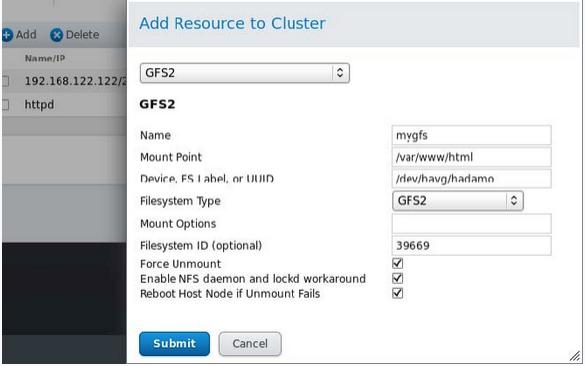Click the empty Mount Options field
Viewport: 585px width, 366px height.
pyautogui.click(x=472, y=223)
